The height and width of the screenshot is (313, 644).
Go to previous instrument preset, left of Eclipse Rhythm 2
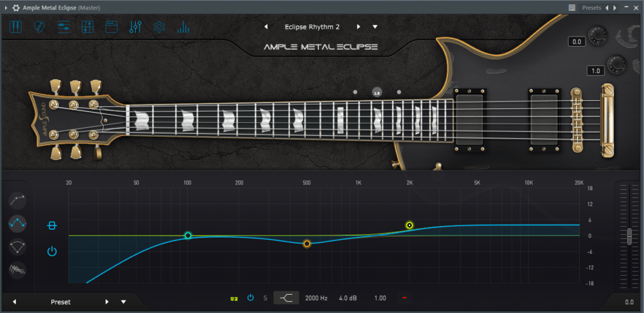click(266, 26)
